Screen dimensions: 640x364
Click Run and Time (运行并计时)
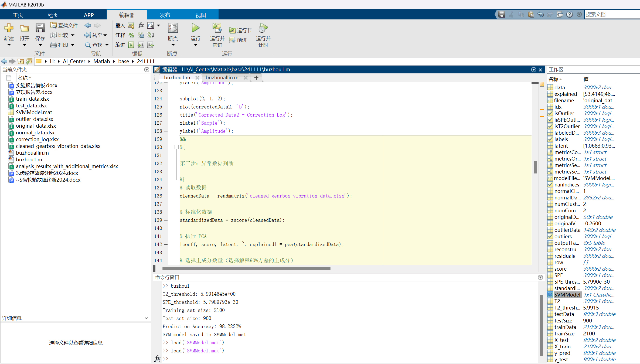pos(263,35)
